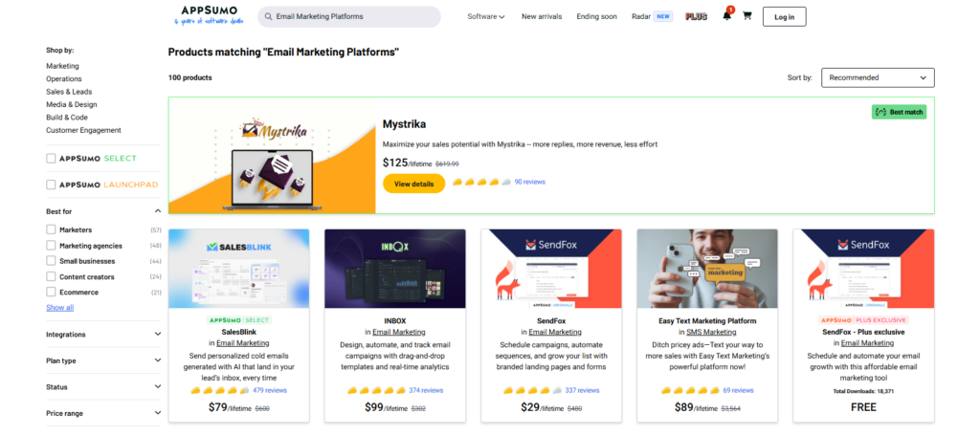Toggle the AppSumo Select checkbox
Image resolution: width=980 pixels, height=436 pixels.
(51, 159)
